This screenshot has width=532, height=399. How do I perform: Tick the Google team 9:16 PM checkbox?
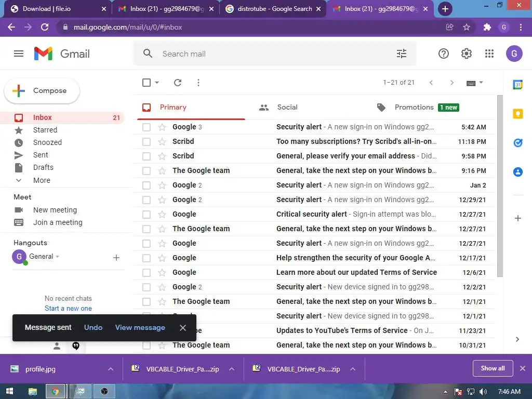pyautogui.click(x=147, y=170)
